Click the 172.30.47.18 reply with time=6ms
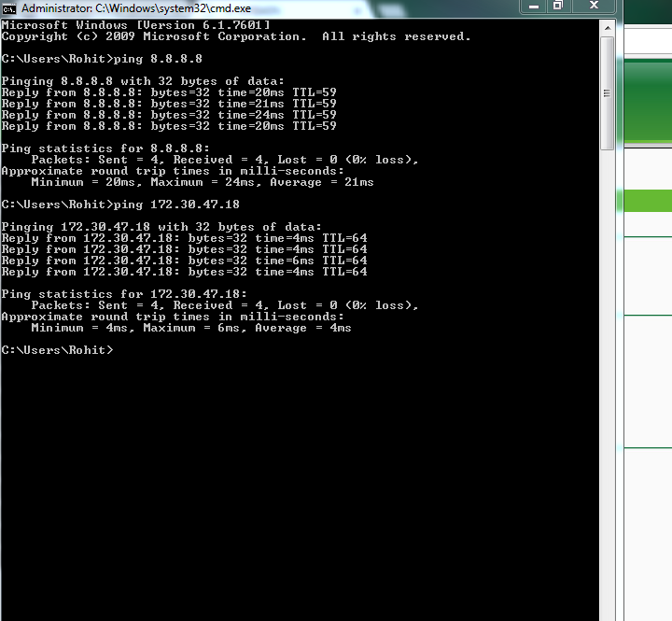 pos(184,261)
